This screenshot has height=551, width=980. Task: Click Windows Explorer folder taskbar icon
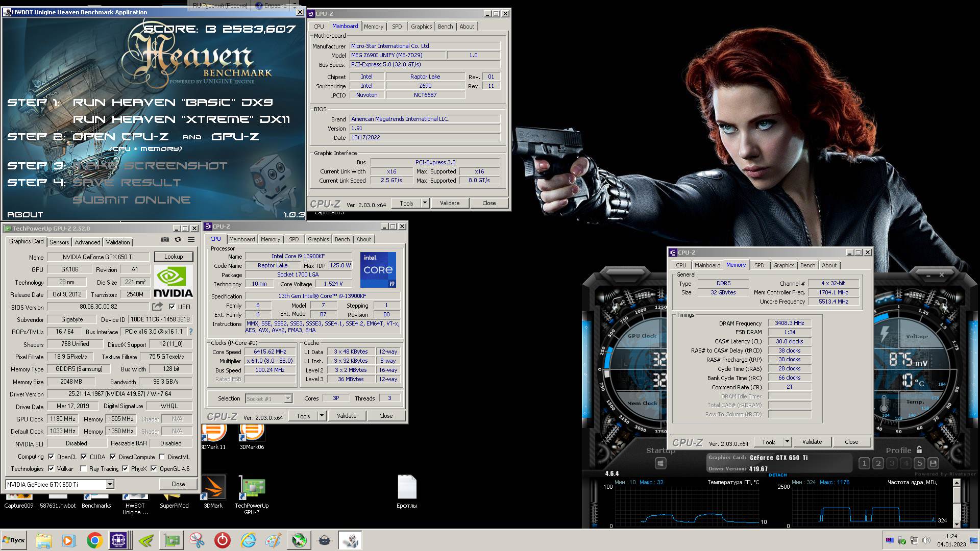44,540
